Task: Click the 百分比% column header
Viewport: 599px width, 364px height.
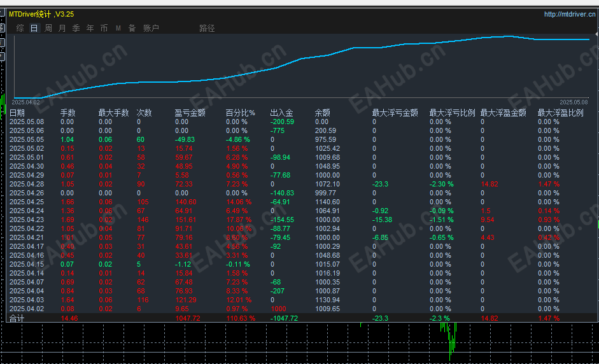Action: [240, 113]
